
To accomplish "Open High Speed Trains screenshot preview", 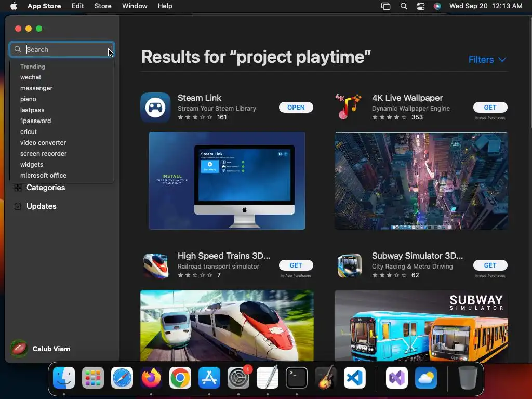I will click(227, 325).
